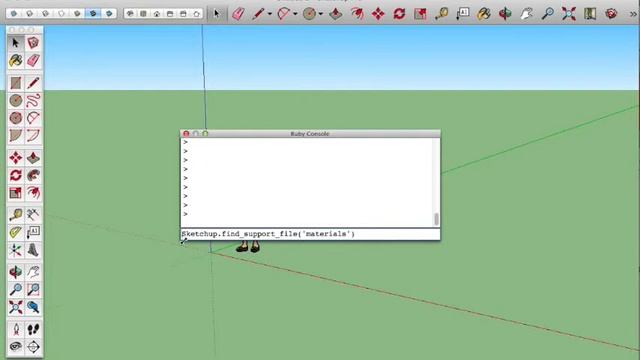Viewport: 640px width, 360px height.
Task: Open Line tool dropdown arrow in top toolbar
Action: point(270,14)
